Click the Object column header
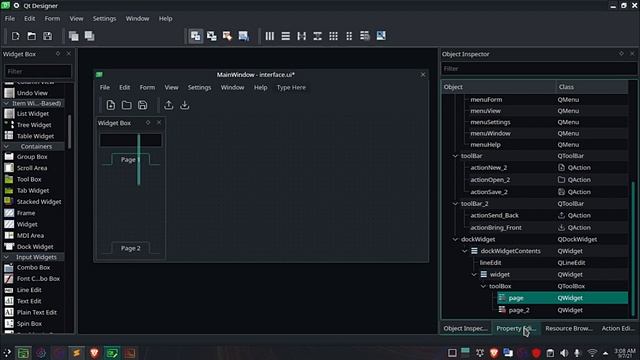 (499, 87)
